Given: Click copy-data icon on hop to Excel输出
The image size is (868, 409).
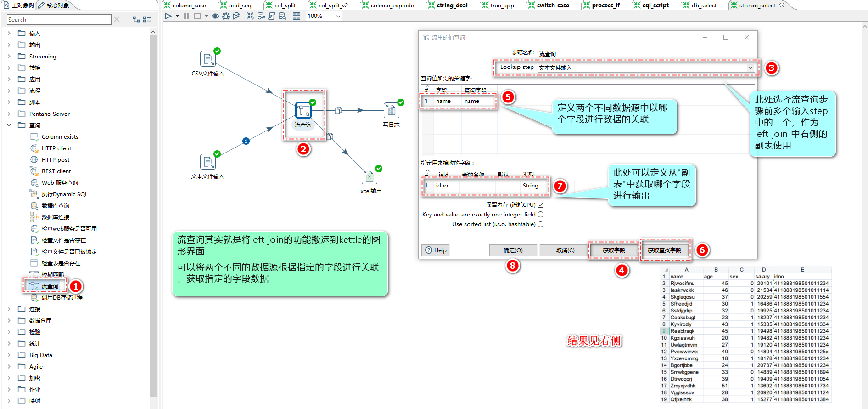Looking at the screenshot, I should tap(330, 136).
